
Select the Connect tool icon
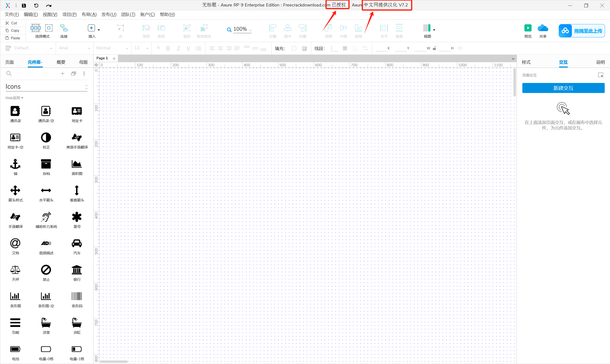click(64, 28)
